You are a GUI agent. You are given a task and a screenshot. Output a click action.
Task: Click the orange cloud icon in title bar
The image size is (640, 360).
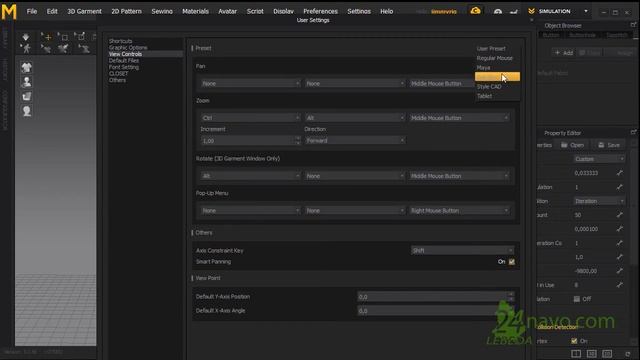tap(475, 11)
